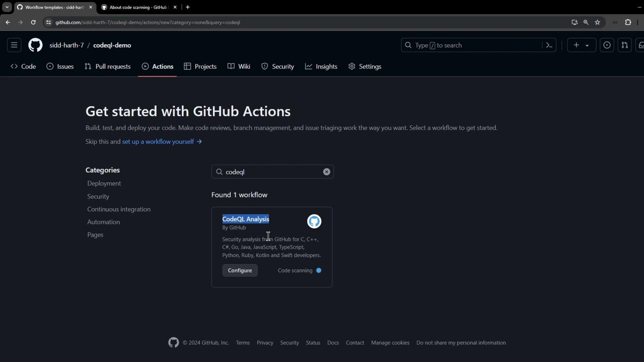Open the Docs footer link

333,343
